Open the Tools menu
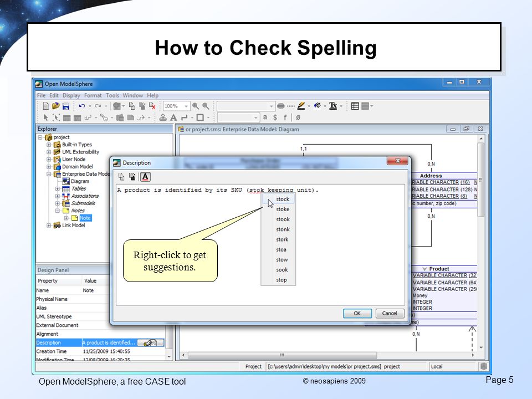The height and width of the screenshot is (399, 532). click(x=112, y=95)
